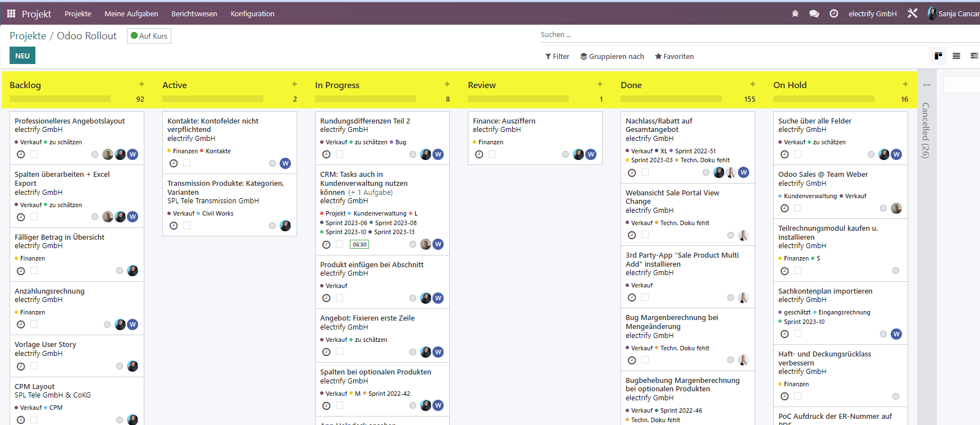Open the Konfiguration menu
This screenshot has width=980, height=425.
pos(253,13)
